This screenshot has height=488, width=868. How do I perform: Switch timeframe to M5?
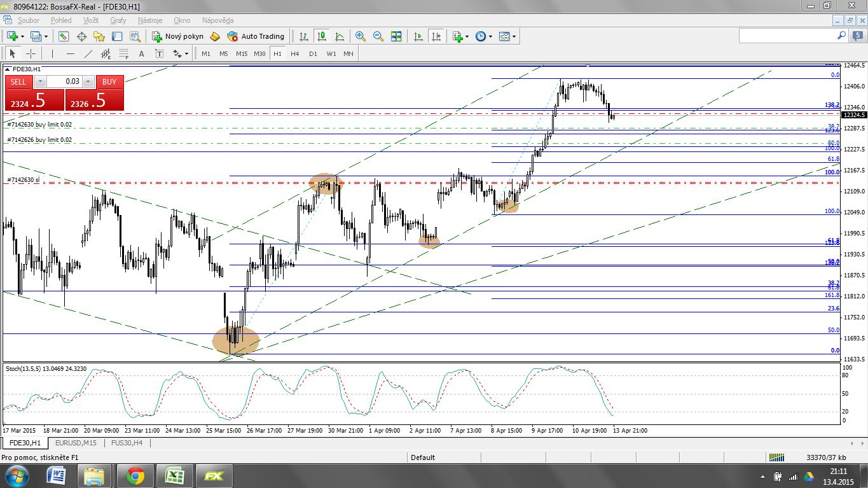[x=224, y=53]
